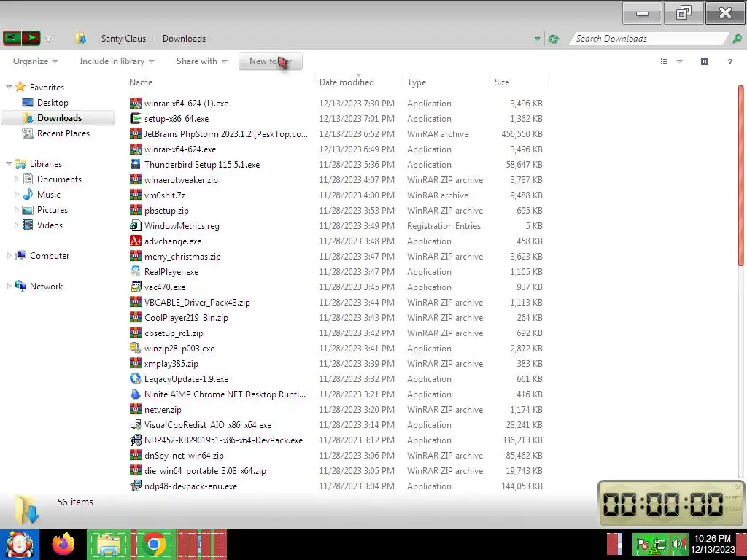Open Recent Places in Favorites

[63, 133]
